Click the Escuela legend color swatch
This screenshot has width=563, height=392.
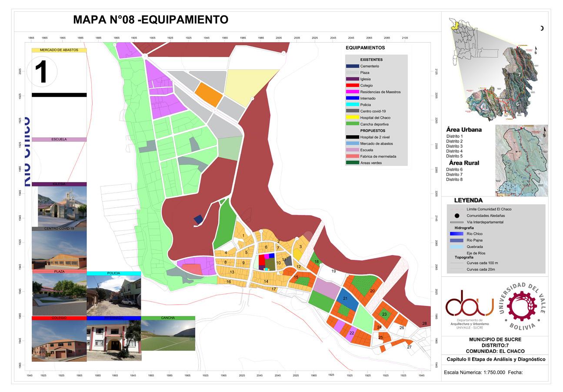(353, 149)
